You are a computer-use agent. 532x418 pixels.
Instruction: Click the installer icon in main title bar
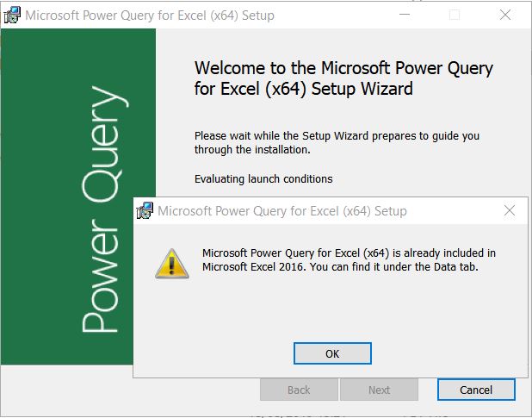[x=12, y=15]
